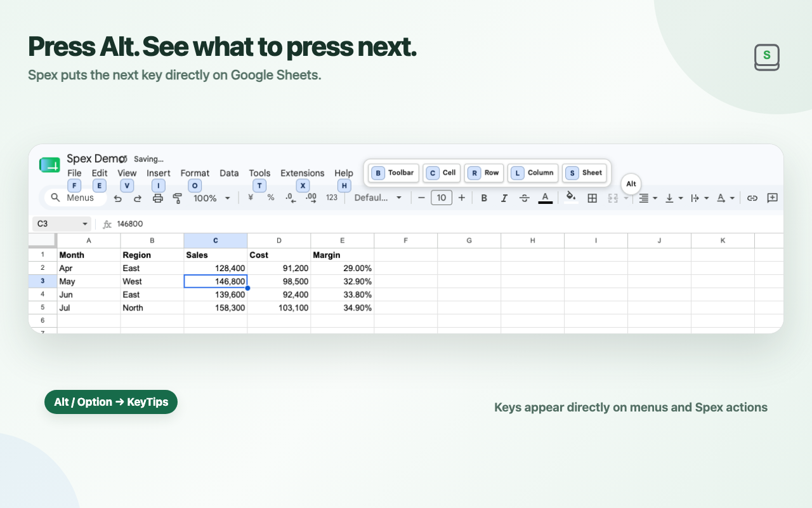The image size is (812, 508).
Task: Click the Spex Sheet button
Action: click(x=585, y=173)
